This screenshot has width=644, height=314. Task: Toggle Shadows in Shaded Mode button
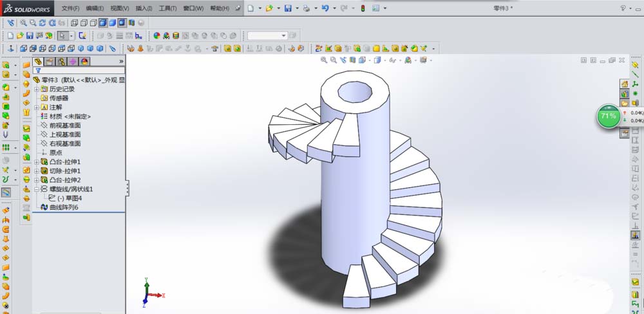[122, 23]
